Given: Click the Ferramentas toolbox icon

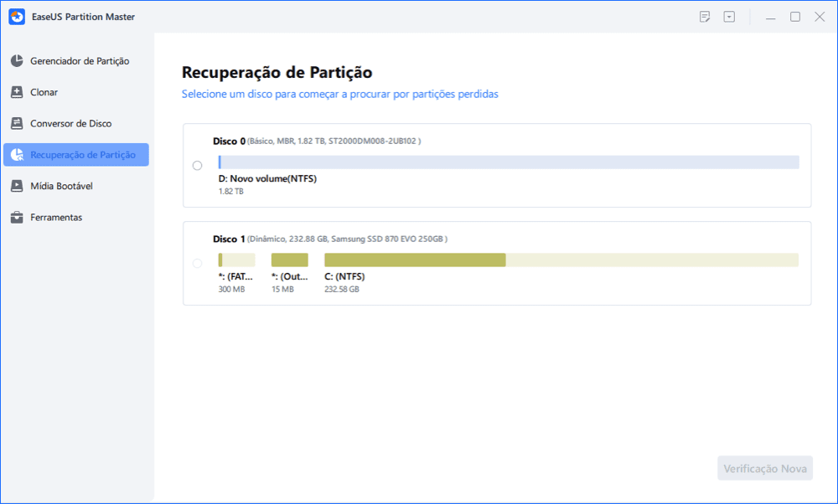Looking at the screenshot, I should (x=17, y=218).
